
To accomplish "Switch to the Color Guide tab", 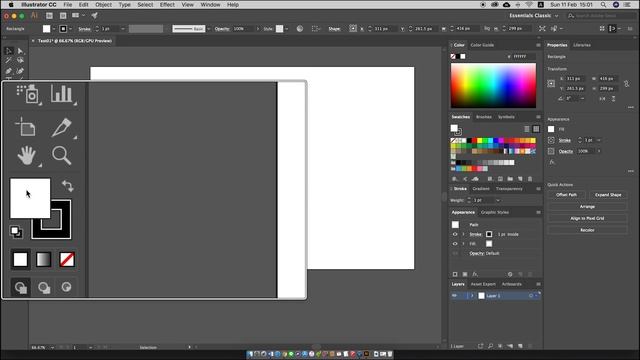I will tap(482, 45).
